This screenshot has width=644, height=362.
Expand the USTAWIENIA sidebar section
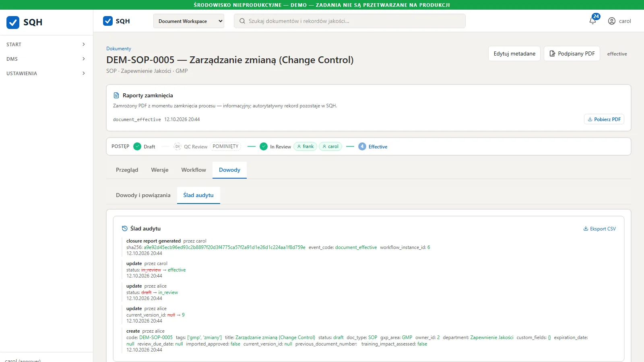pyautogui.click(x=46, y=73)
